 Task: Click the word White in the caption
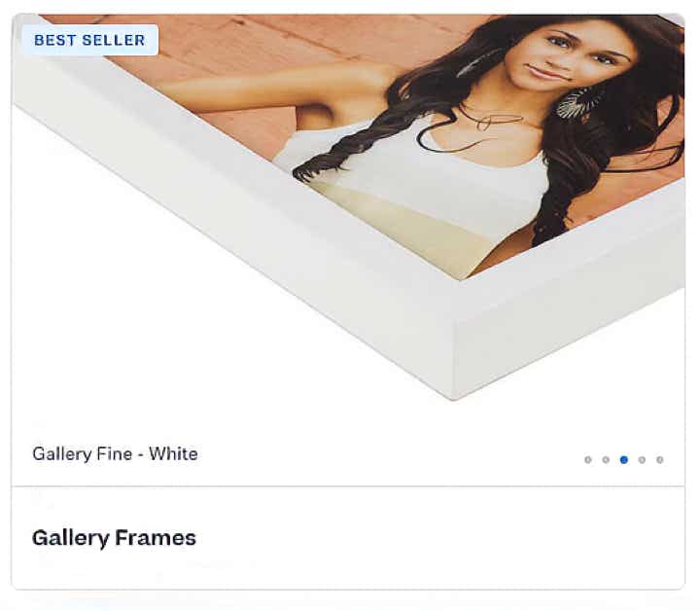173,453
